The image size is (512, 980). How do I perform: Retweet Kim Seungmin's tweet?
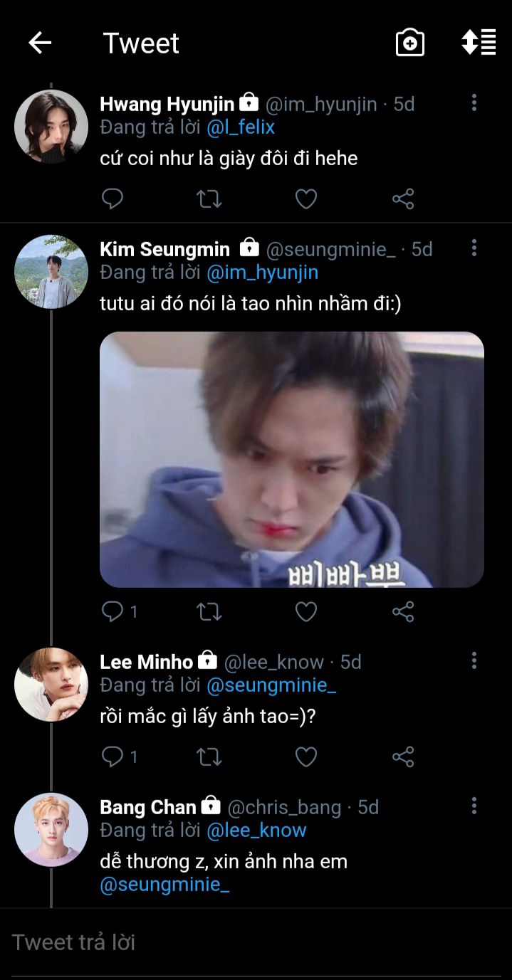click(209, 611)
